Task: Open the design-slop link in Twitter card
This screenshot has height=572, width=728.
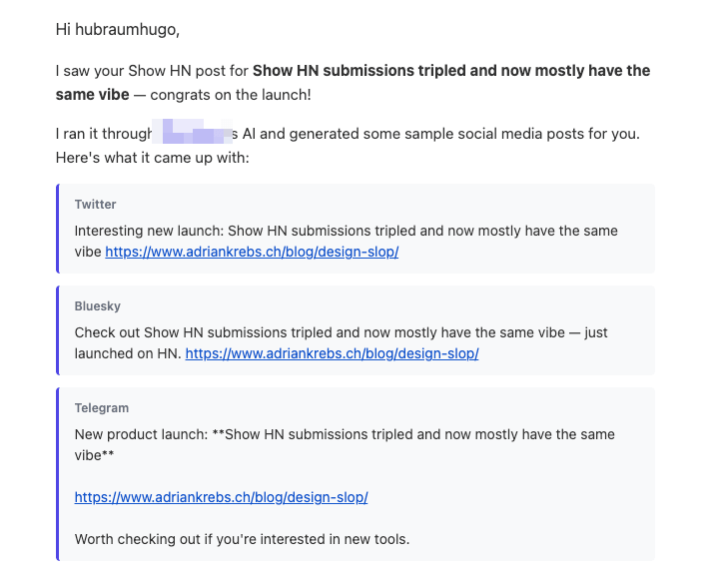Action: click(x=252, y=252)
